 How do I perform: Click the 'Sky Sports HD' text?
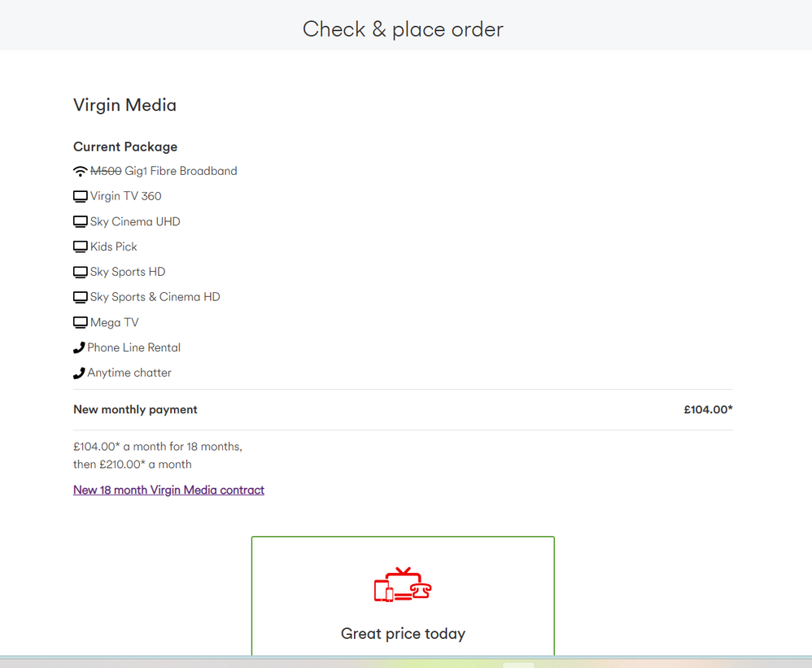coord(128,272)
